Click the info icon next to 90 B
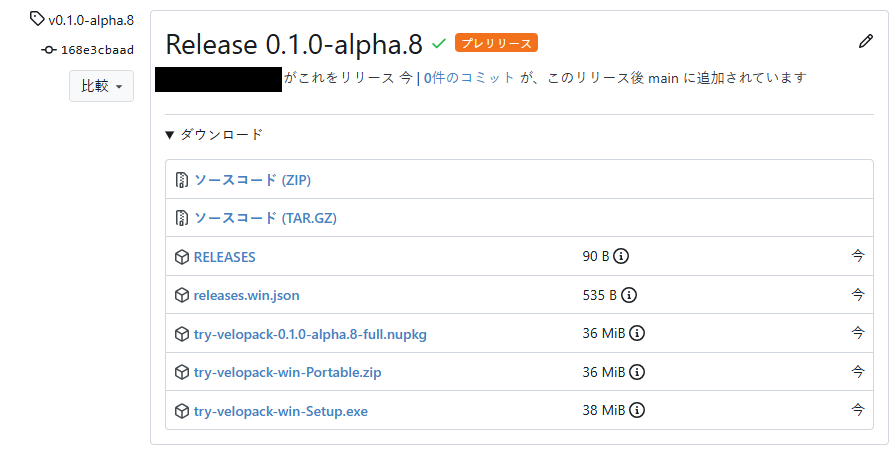 point(621,257)
